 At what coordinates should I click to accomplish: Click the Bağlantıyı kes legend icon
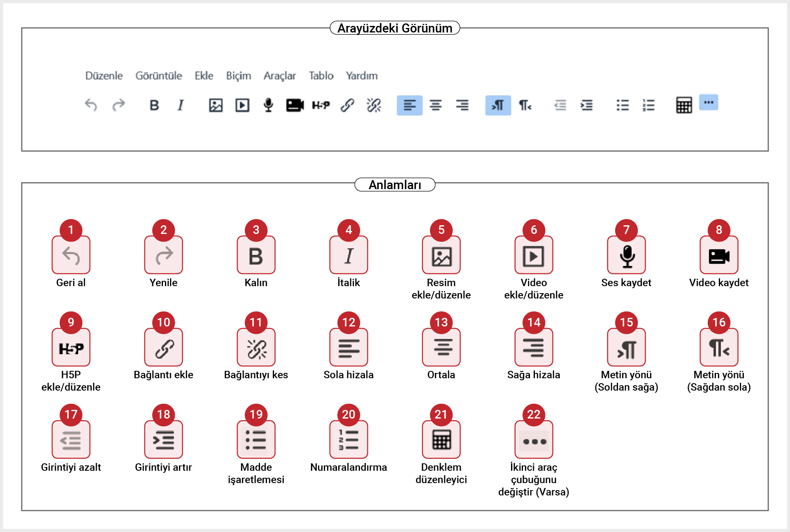point(256,347)
